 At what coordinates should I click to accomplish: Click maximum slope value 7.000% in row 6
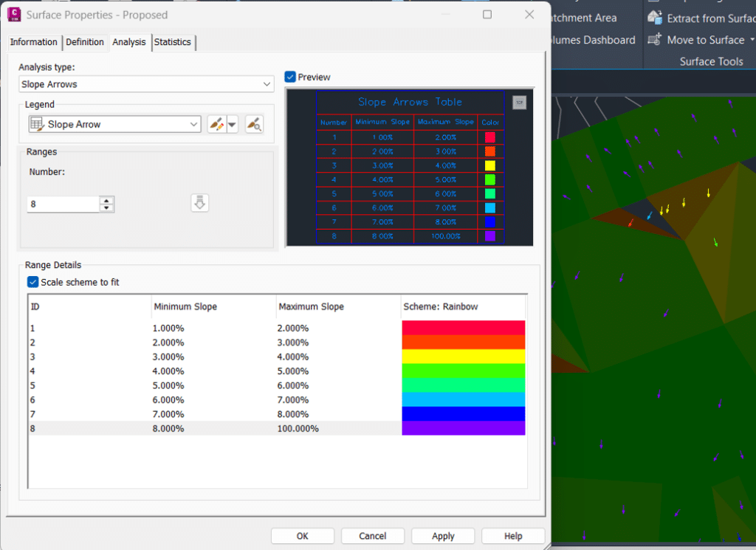[292, 399]
